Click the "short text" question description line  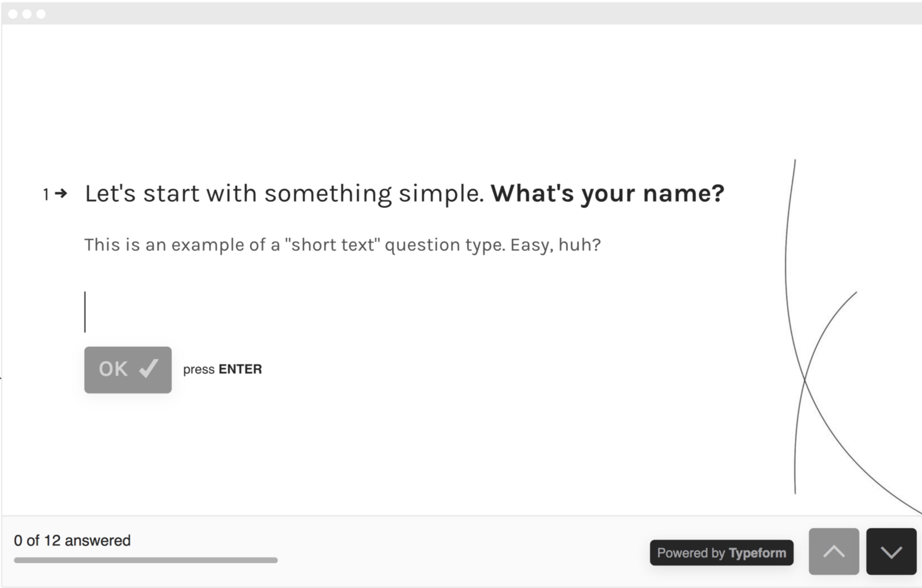click(x=342, y=245)
